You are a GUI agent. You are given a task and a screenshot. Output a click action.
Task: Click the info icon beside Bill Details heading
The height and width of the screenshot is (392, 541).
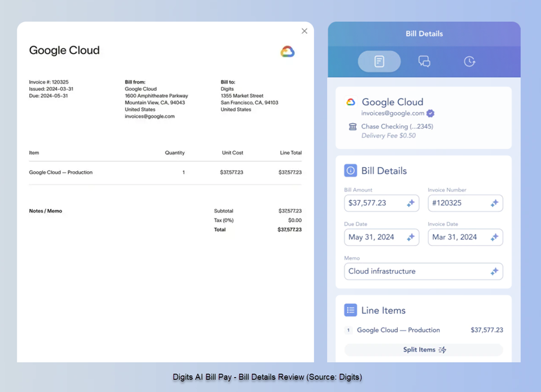click(x=351, y=171)
